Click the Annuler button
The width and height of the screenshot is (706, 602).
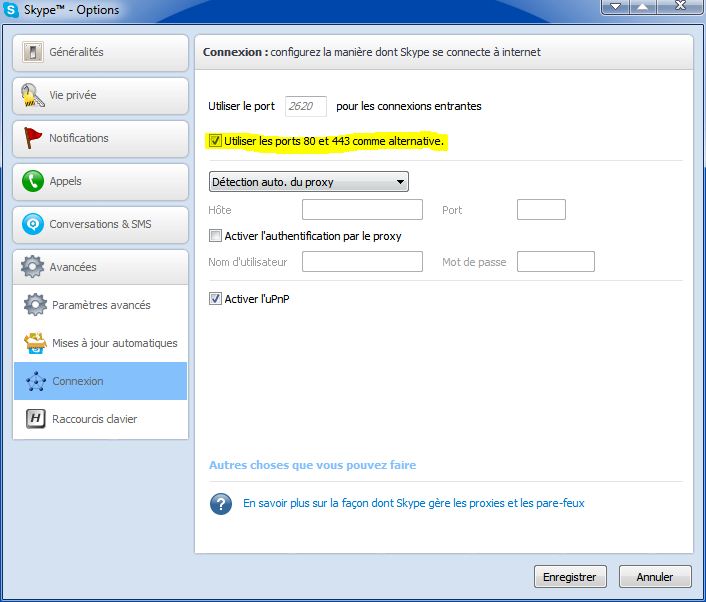click(655, 577)
